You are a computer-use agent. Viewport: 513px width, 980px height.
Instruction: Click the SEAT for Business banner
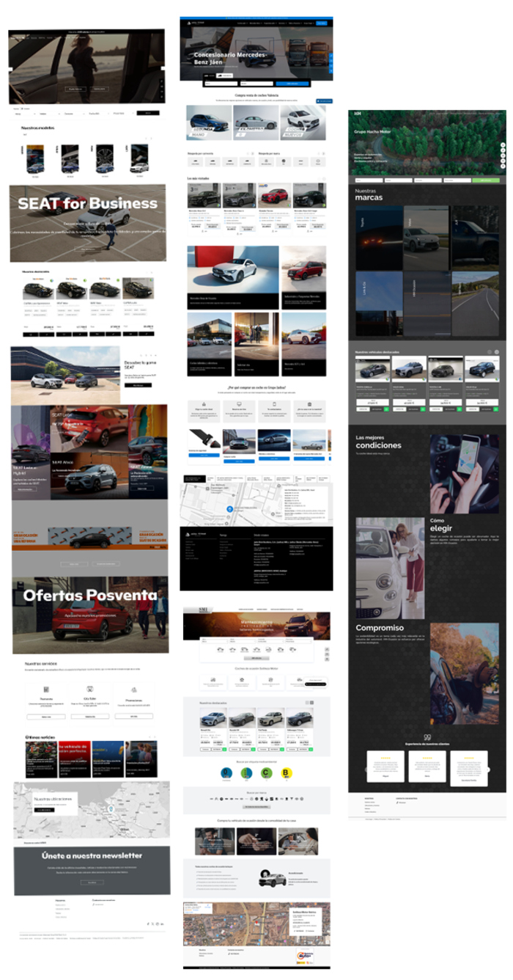point(88,223)
